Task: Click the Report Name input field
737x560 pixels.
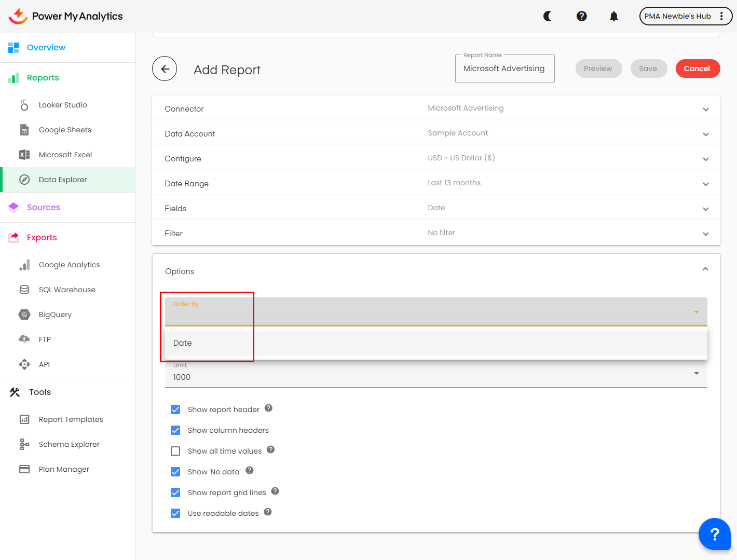Action: 504,69
